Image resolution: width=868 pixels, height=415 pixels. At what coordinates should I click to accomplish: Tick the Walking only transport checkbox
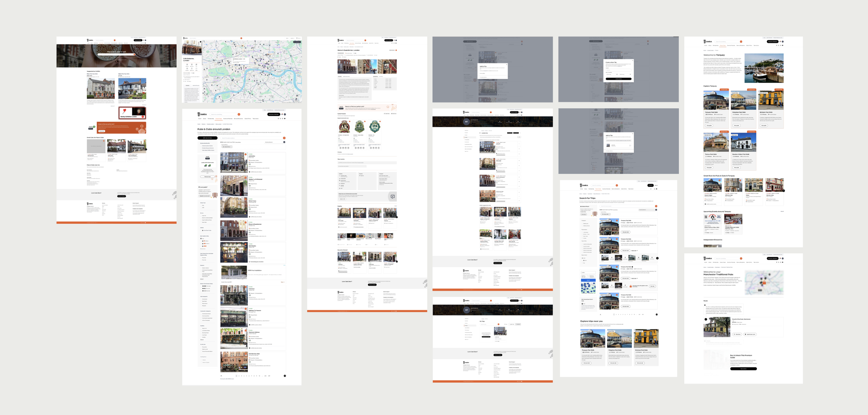click(582, 224)
